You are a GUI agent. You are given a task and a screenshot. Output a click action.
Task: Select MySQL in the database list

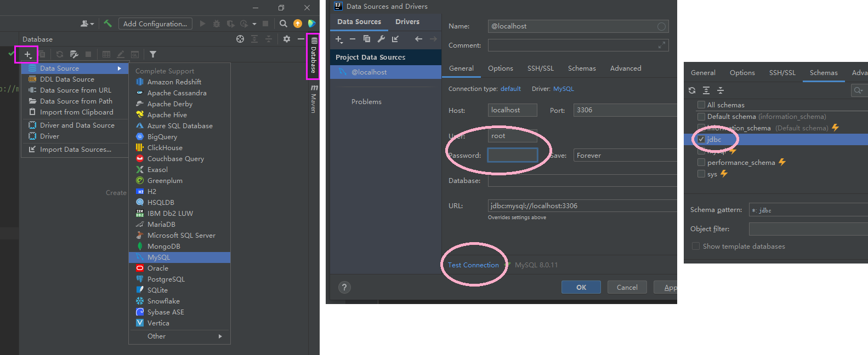pyautogui.click(x=179, y=257)
